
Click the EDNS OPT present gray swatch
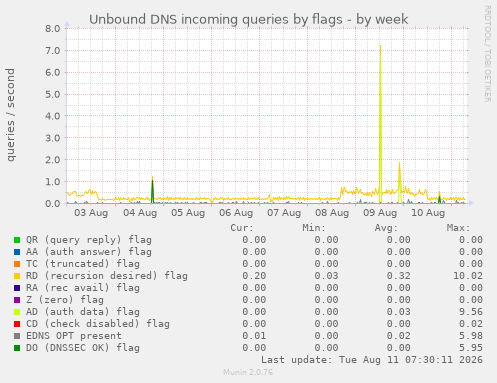point(17,336)
